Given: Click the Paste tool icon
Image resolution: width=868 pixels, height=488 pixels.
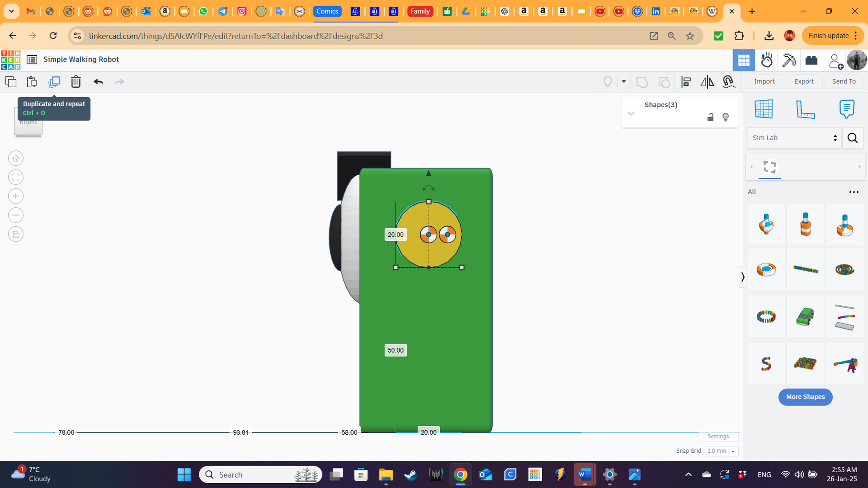Looking at the screenshot, I should (x=32, y=81).
